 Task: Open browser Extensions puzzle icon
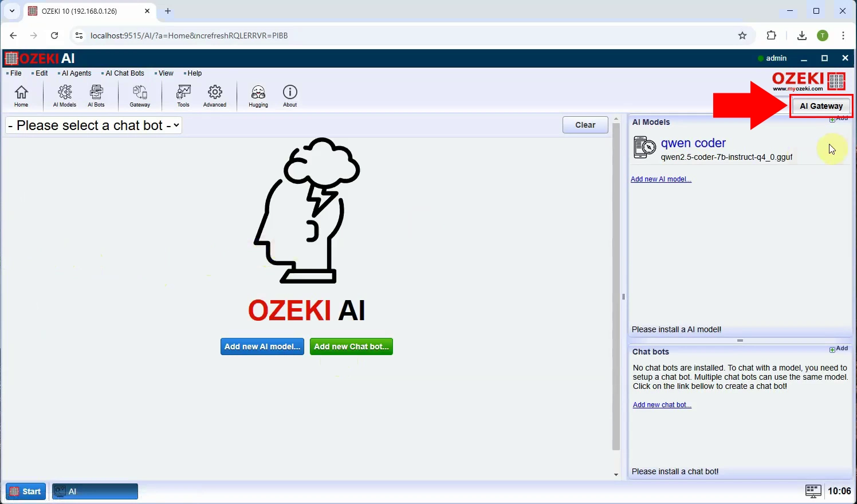(x=772, y=36)
